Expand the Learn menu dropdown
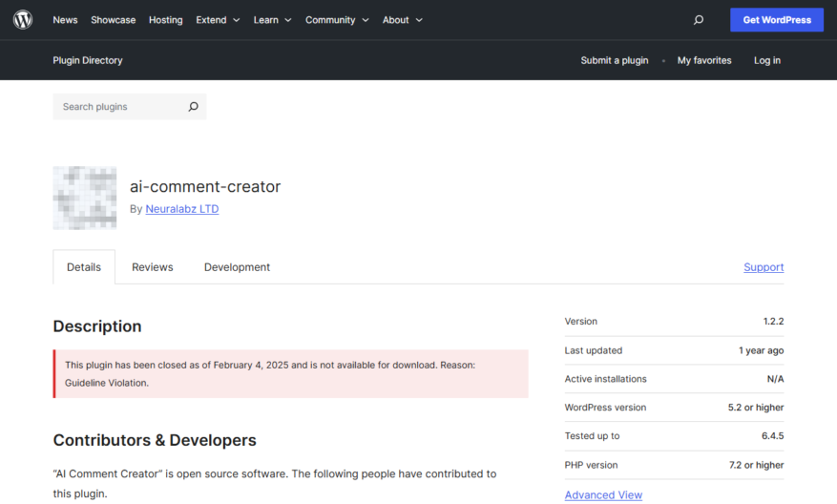This screenshot has width=837, height=504. tap(272, 20)
